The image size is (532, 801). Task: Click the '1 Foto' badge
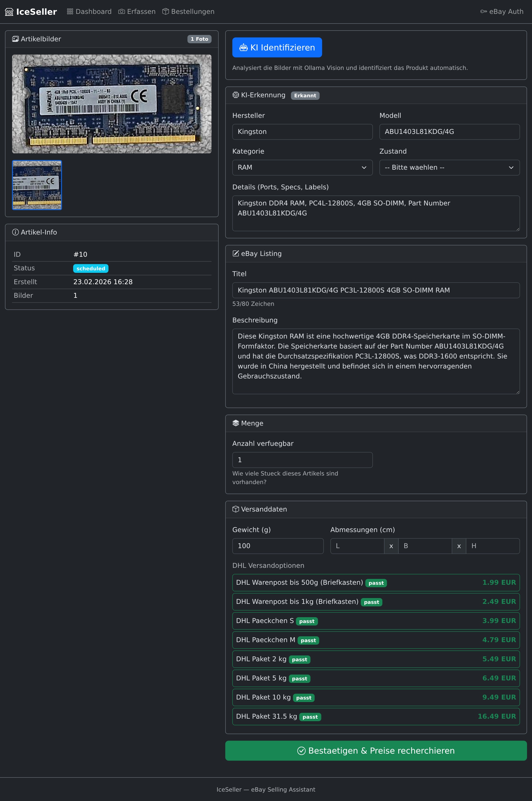[199, 39]
